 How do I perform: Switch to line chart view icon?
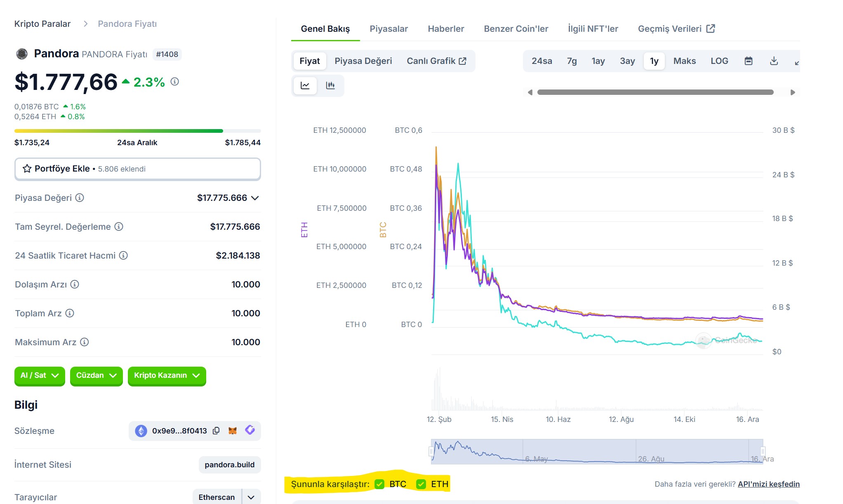tap(305, 85)
